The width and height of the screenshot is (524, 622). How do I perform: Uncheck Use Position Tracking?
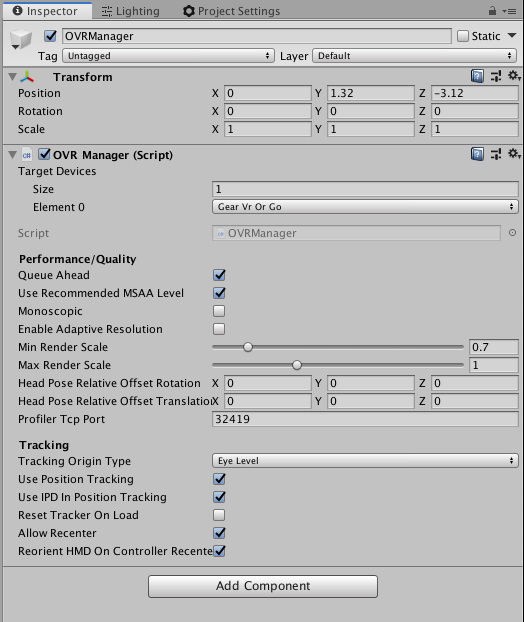pos(219,479)
